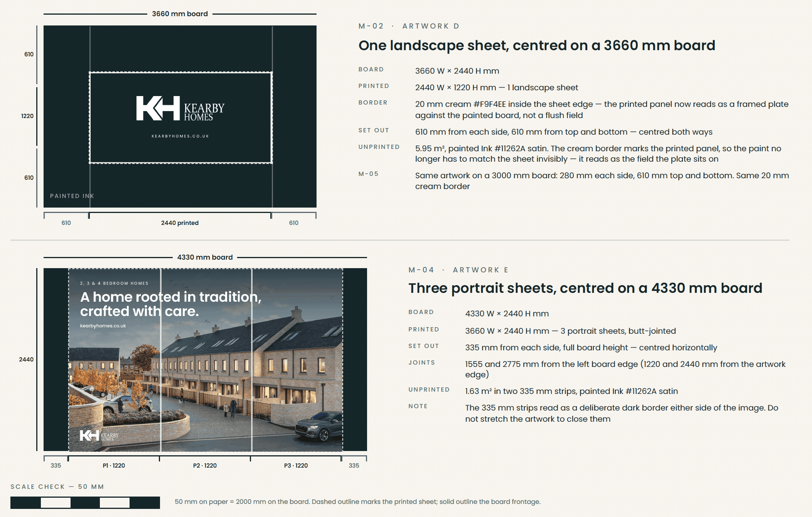Select the heading 'One landscape sheet, centred on a 3660 mm board'
Viewport: 812px width, 517px height.
click(x=537, y=46)
